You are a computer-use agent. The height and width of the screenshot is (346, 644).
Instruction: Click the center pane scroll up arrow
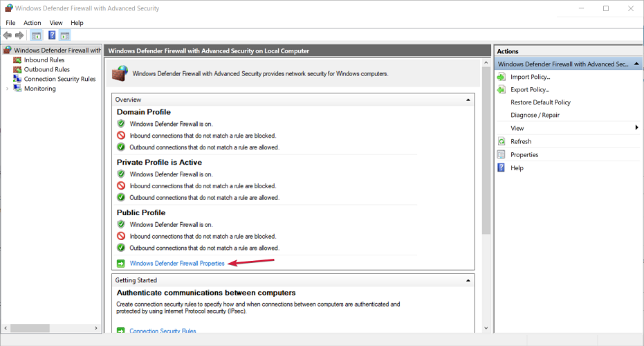click(x=486, y=63)
